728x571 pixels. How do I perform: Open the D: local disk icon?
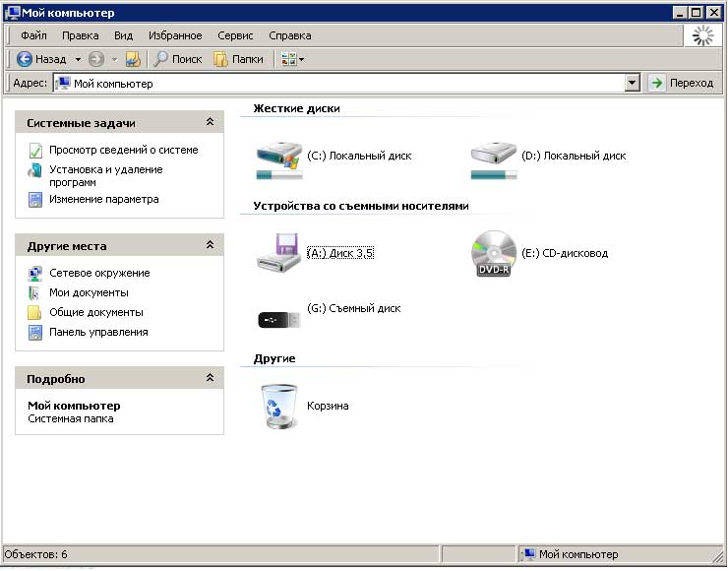pos(494,158)
